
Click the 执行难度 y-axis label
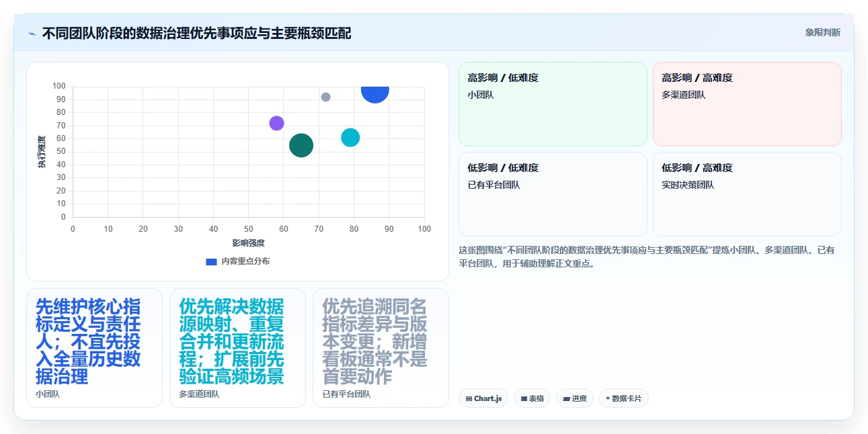[x=42, y=152]
